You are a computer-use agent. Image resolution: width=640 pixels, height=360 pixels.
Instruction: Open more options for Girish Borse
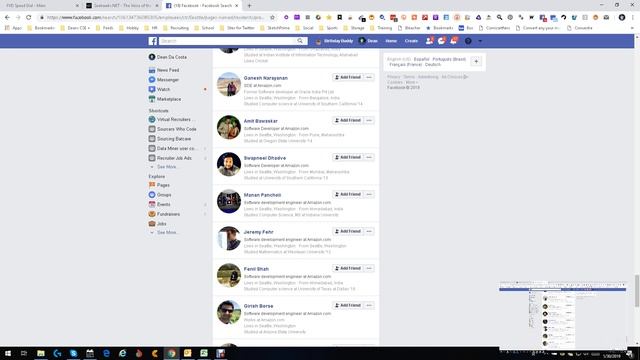point(369,305)
